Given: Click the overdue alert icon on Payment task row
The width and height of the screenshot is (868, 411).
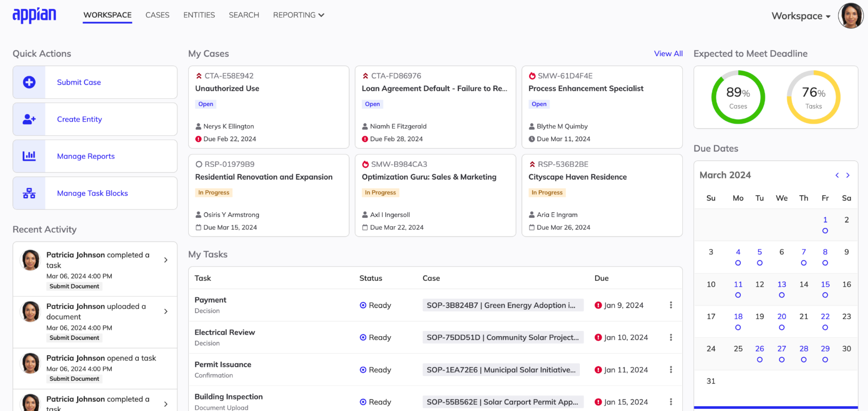Looking at the screenshot, I should [x=597, y=305].
